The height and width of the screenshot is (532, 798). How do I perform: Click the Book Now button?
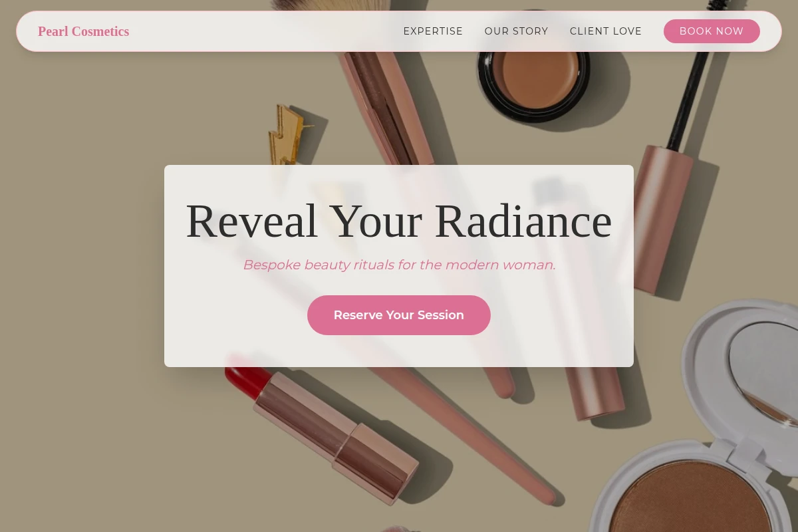(x=712, y=31)
